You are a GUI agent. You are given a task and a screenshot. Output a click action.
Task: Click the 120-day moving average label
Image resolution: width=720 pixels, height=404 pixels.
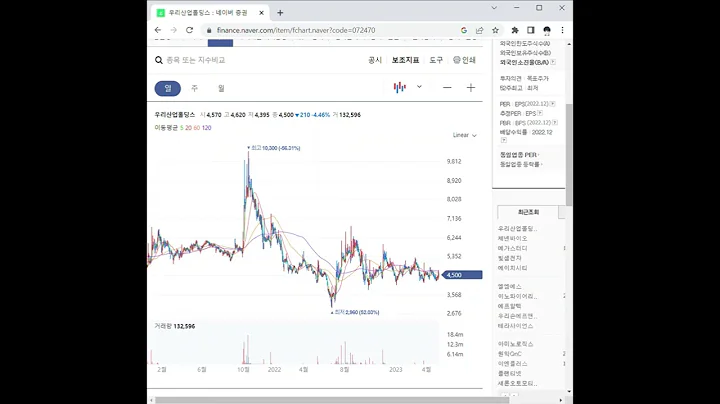pos(207,128)
